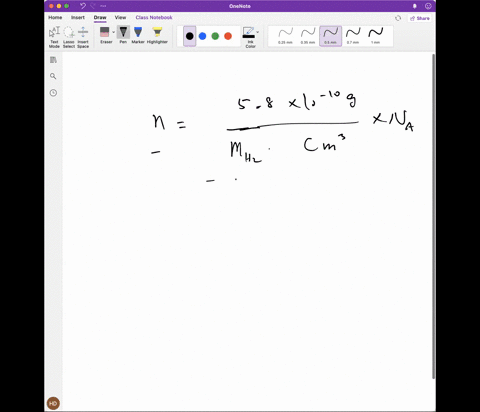The height and width of the screenshot is (412, 480).
Task: Click the Redo arrow in title bar
Action: coord(93,6)
